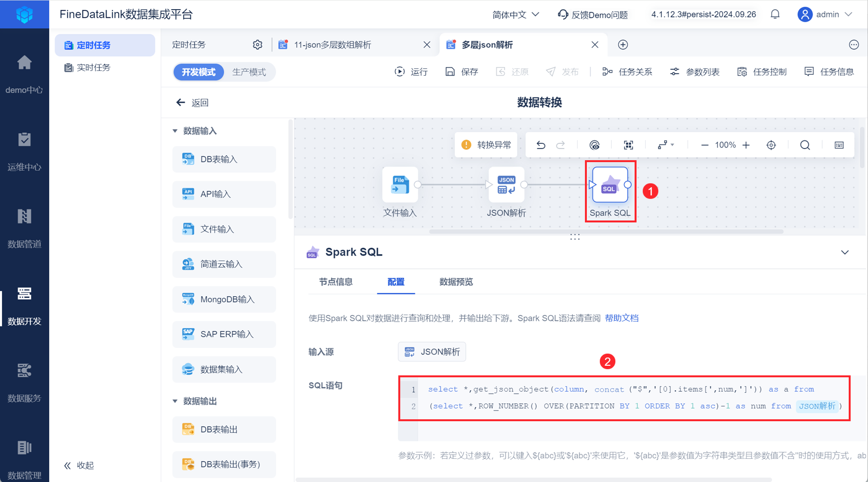Open the demo中心 home icon
This screenshot has width=868, height=482.
click(24, 63)
